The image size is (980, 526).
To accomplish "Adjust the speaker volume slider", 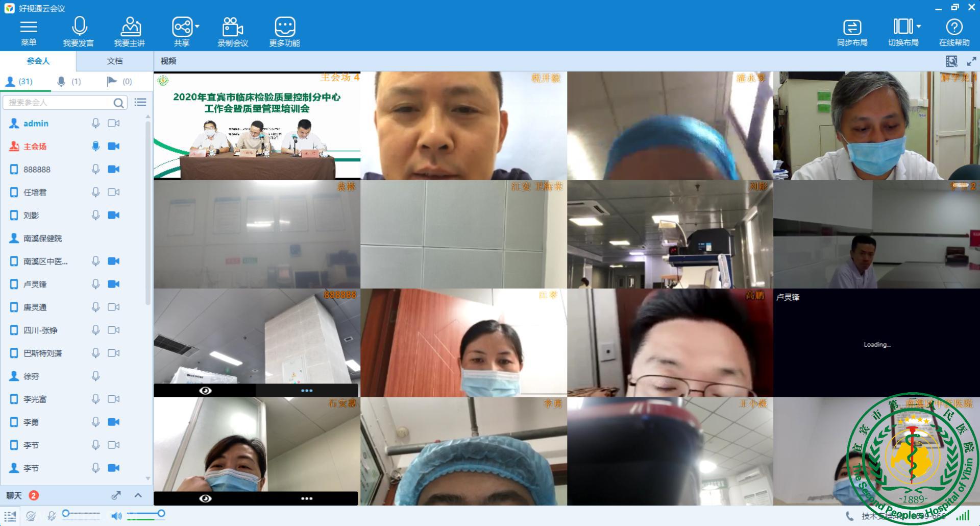I will coord(161,514).
